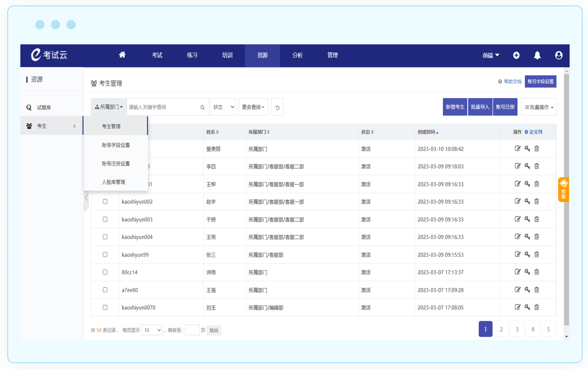This screenshot has height=369, width=588.
Task: Select the checkbox for kaoshiyun004 row
Action: pos(105,237)
